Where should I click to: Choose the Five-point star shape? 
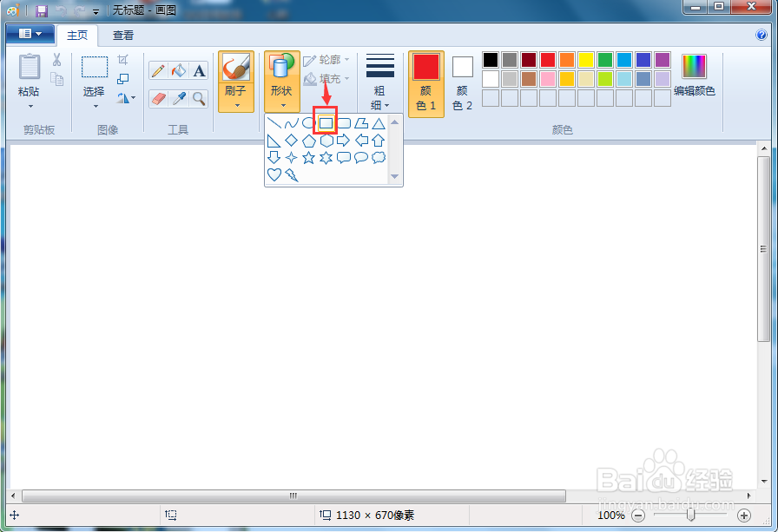[x=308, y=158]
